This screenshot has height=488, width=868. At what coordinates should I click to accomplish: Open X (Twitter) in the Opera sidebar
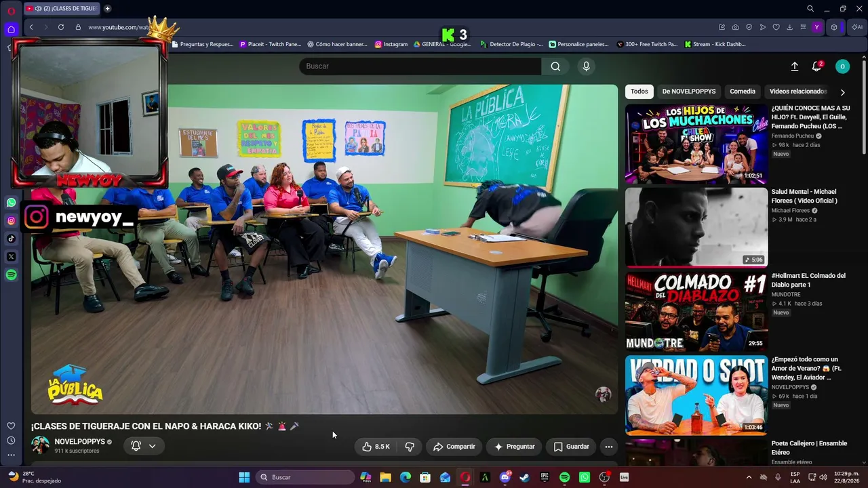(11, 257)
